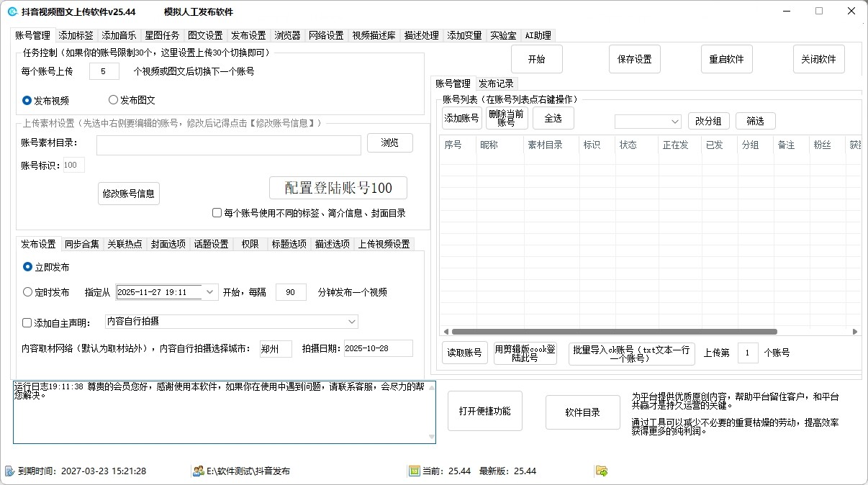This screenshot has height=485, width=868.
Task: Switch to 描述选项 tab
Action: [332, 244]
